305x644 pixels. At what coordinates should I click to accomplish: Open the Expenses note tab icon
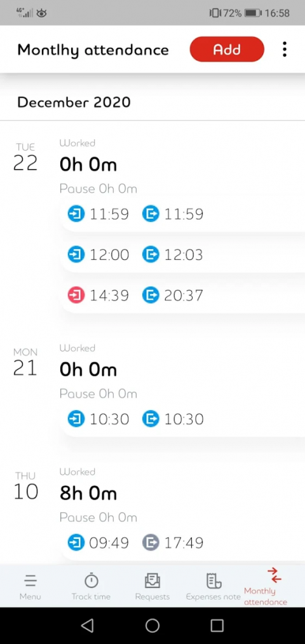[213, 580]
